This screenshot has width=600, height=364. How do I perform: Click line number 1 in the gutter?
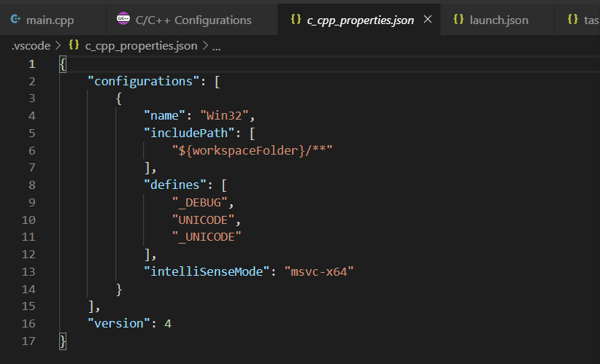[32, 64]
